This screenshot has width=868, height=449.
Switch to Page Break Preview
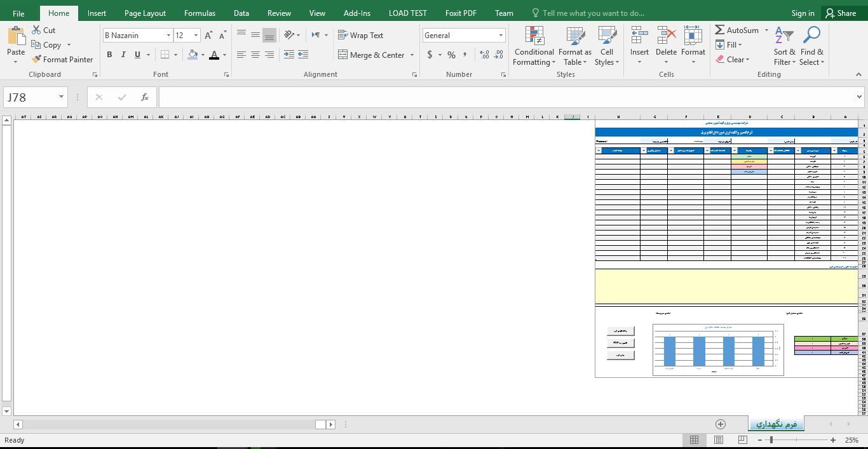pos(742,439)
